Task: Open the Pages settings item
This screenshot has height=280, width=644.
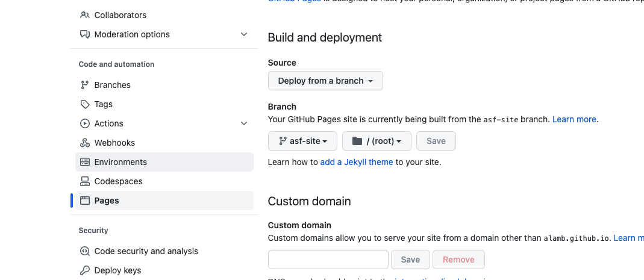Action: click(x=107, y=201)
